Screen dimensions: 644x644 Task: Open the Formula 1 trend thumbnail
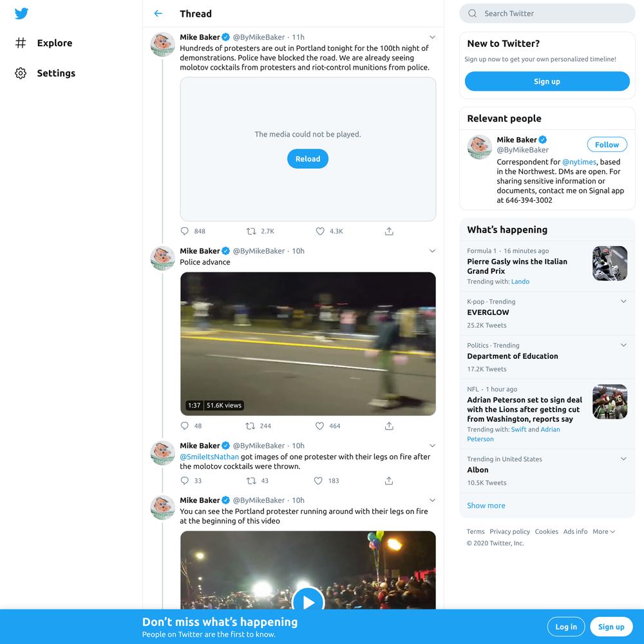point(609,263)
